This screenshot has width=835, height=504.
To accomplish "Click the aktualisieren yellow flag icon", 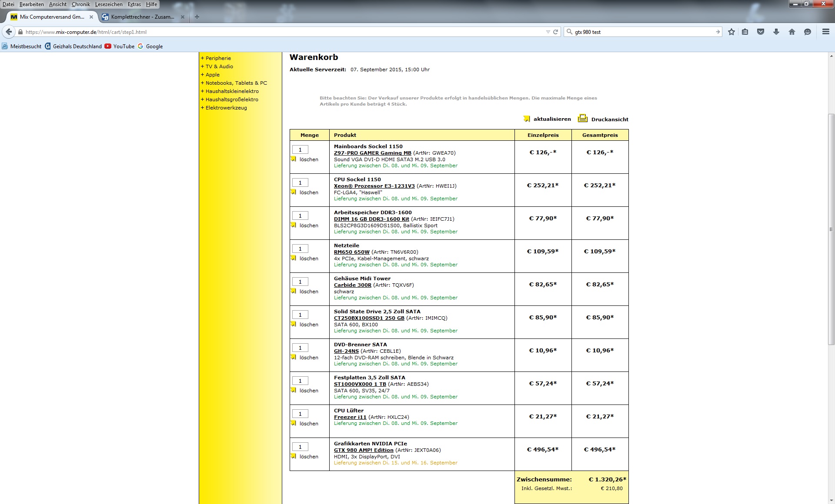I will 527,119.
